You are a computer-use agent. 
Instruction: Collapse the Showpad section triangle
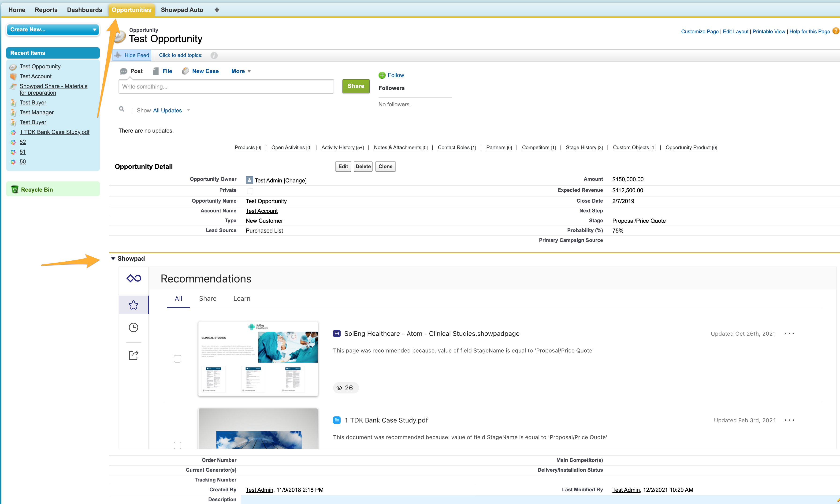pyautogui.click(x=113, y=259)
